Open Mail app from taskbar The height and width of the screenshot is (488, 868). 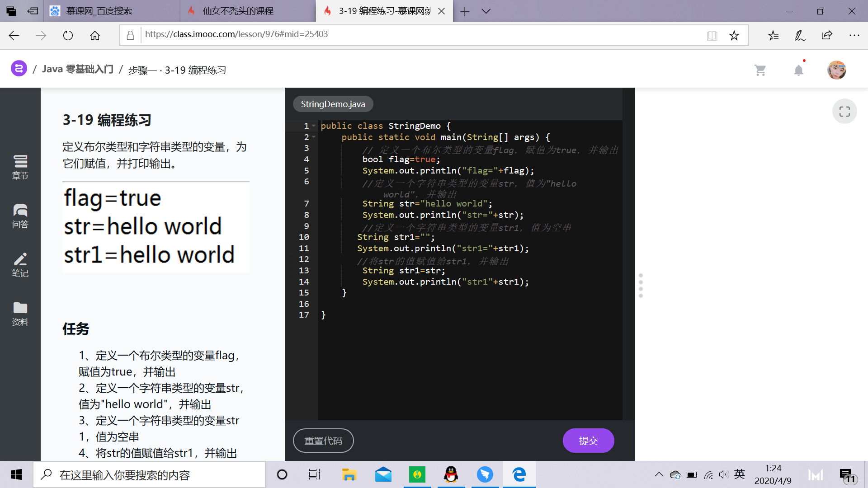pos(383,474)
